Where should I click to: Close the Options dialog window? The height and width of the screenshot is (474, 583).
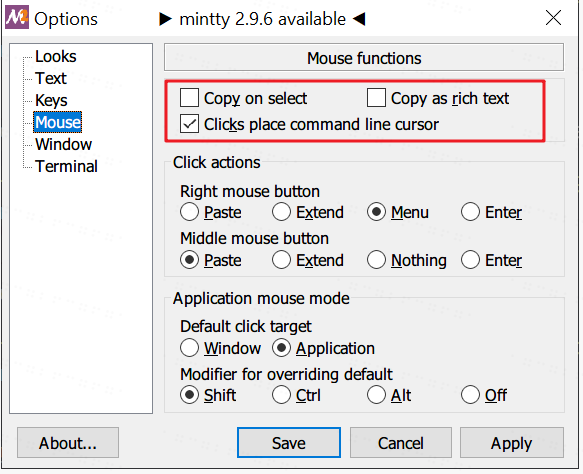point(553,18)
